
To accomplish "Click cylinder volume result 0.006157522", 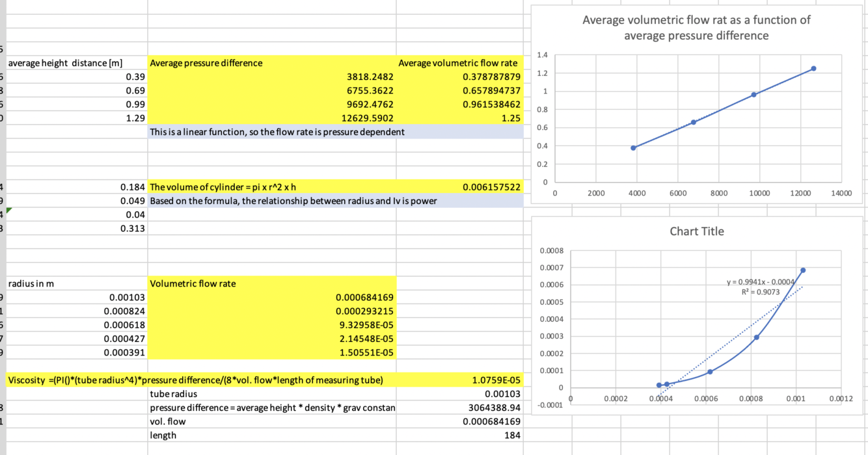I will point(459,187).
